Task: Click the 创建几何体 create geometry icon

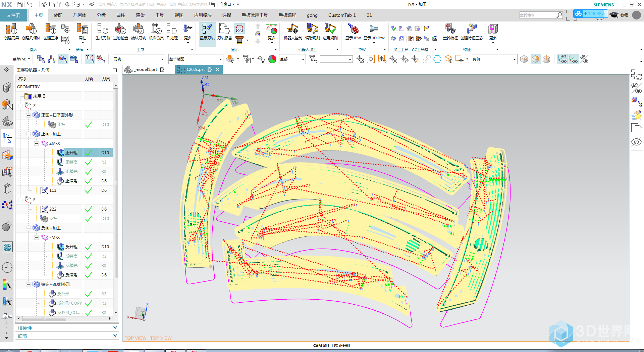Action: pos(31,32)
